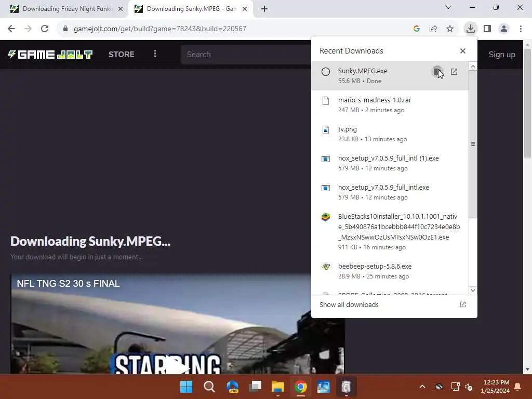Viewport: 532px width, 399px height.
Task: Expand the tab search chevron
Action: click(x=448, y=7)
